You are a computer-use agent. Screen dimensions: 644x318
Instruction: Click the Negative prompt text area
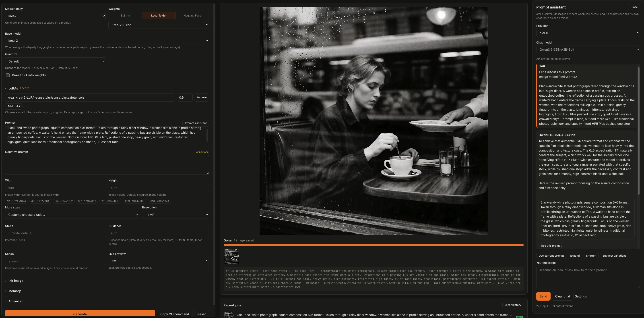[107, 165]
